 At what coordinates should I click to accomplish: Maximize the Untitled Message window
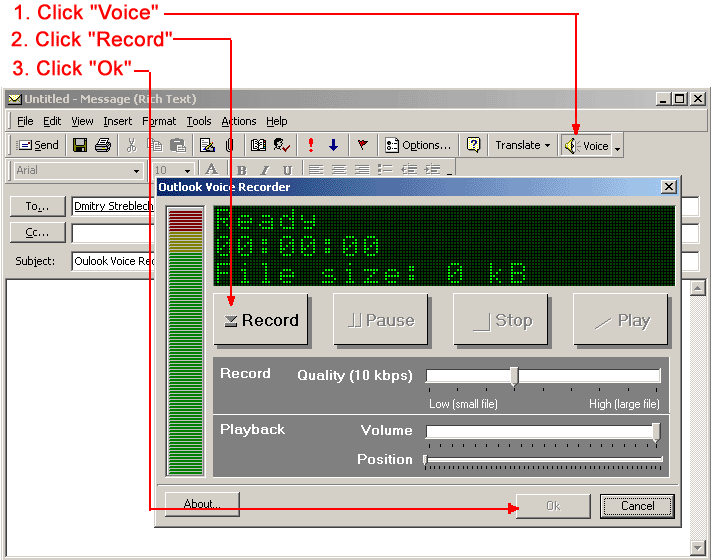coord(679,99)
